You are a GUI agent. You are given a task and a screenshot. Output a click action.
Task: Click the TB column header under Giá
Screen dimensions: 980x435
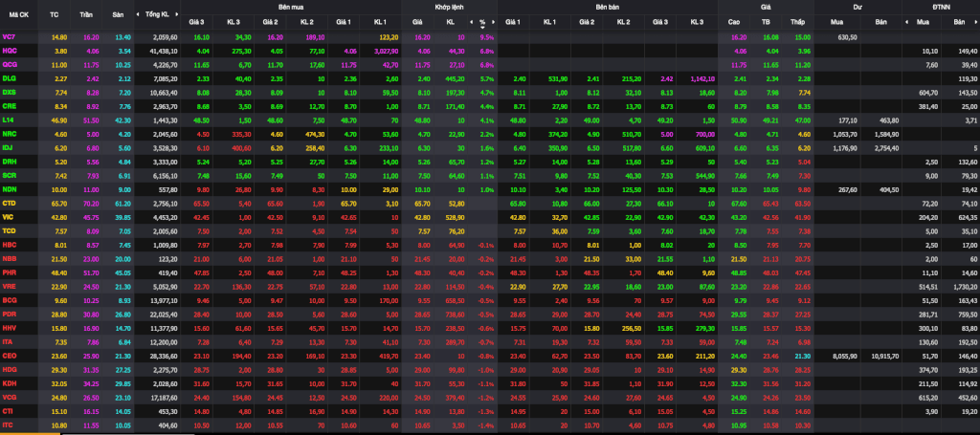point(767,23)
